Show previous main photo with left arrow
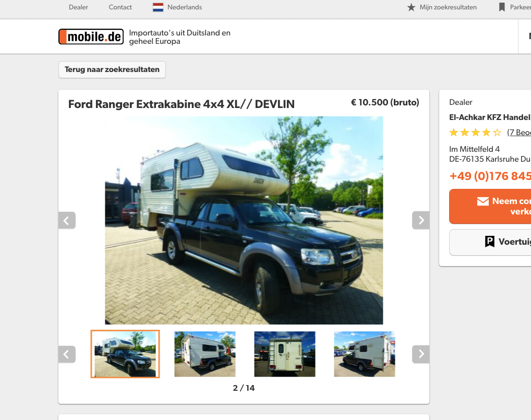The width and height of the screenshot is (531, 420). pyautogui.click(x=67, y=220)
